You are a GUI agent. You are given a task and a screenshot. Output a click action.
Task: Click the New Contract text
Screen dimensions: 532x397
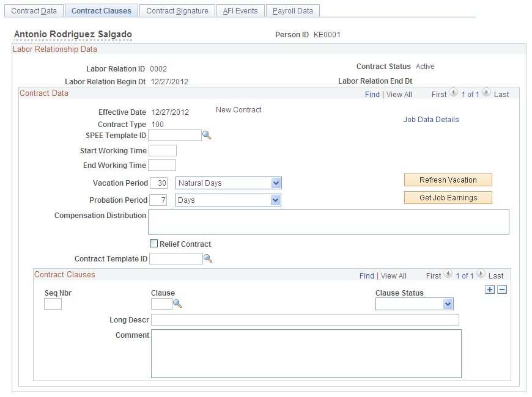[x=238, y=110]
